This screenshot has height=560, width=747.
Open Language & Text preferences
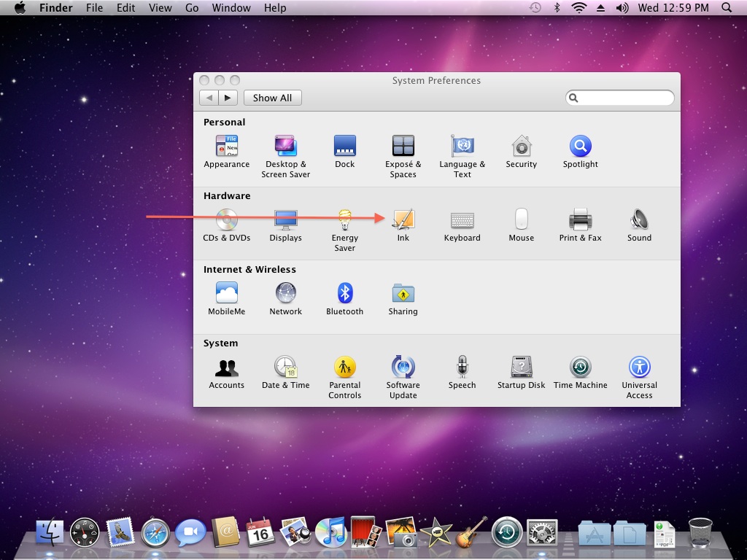462,157
